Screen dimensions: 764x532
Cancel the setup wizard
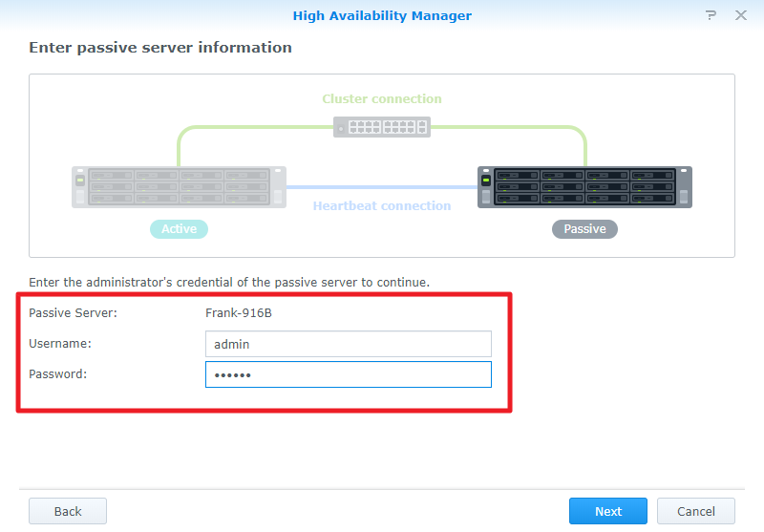coord(695,511)
